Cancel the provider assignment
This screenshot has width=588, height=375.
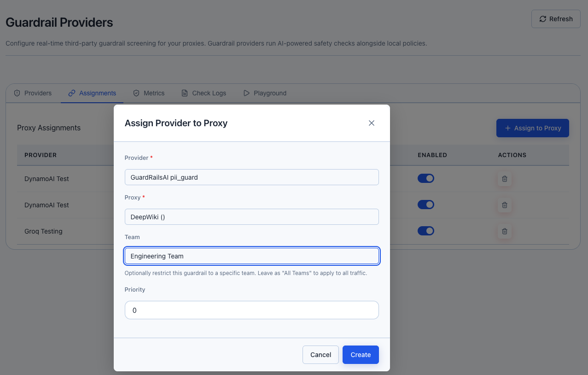click(x=320, y=355)
